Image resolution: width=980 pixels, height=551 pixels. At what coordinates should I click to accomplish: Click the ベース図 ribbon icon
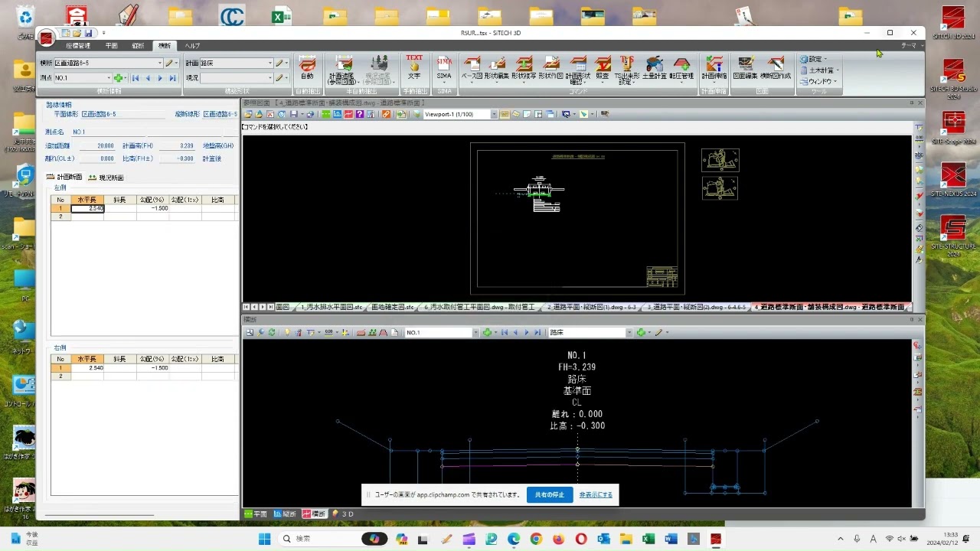pyautogui.click(x=472, y=68)
